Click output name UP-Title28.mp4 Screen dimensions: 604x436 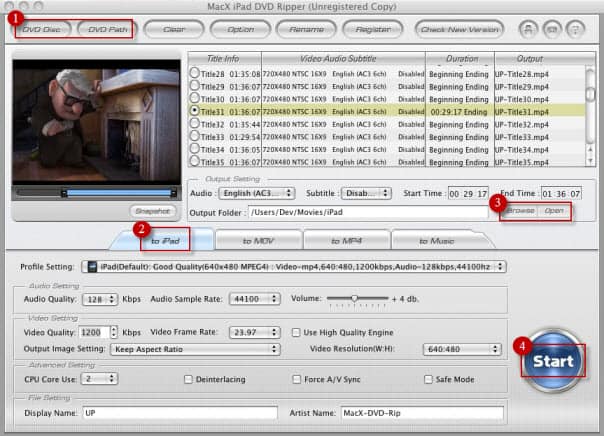coord(522,74)
